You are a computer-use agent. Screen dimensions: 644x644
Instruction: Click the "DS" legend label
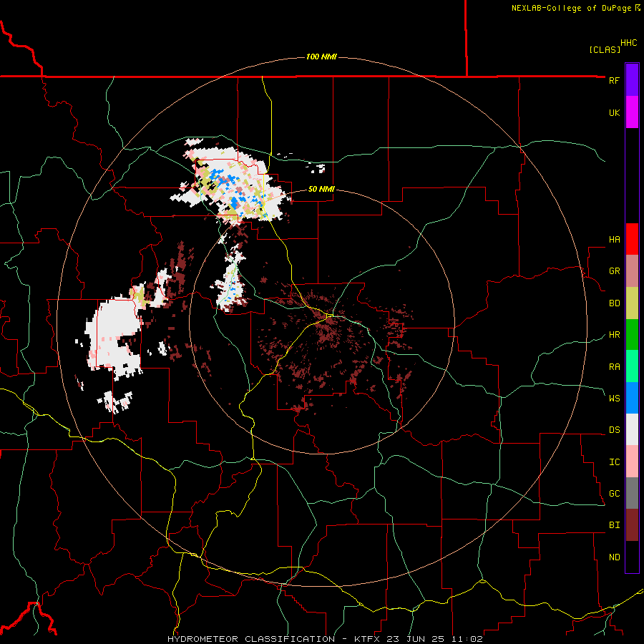(614, 430)
